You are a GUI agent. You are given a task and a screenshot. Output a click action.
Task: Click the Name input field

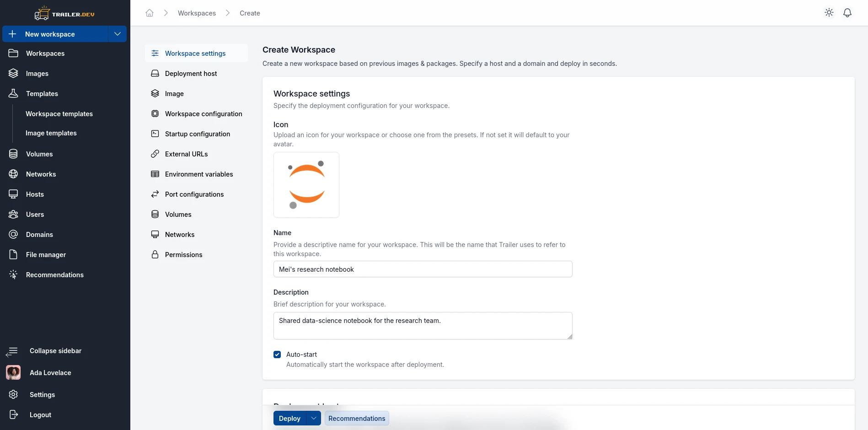coord(423,269)
